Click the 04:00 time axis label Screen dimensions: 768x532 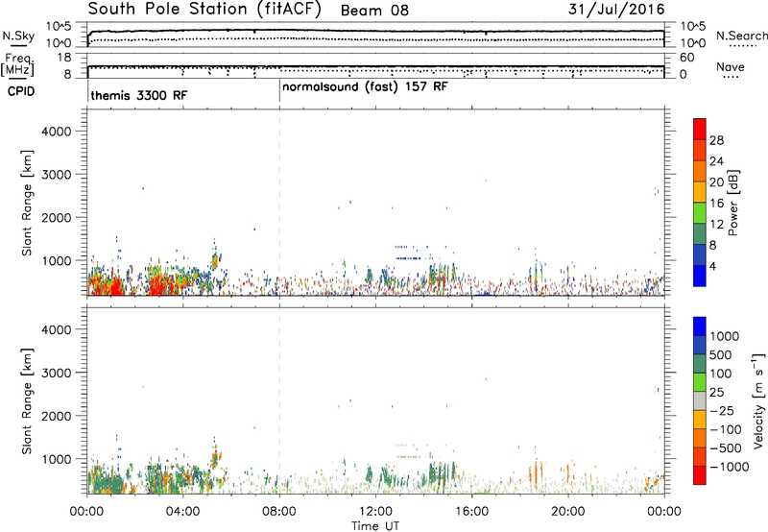pos(182,512)
